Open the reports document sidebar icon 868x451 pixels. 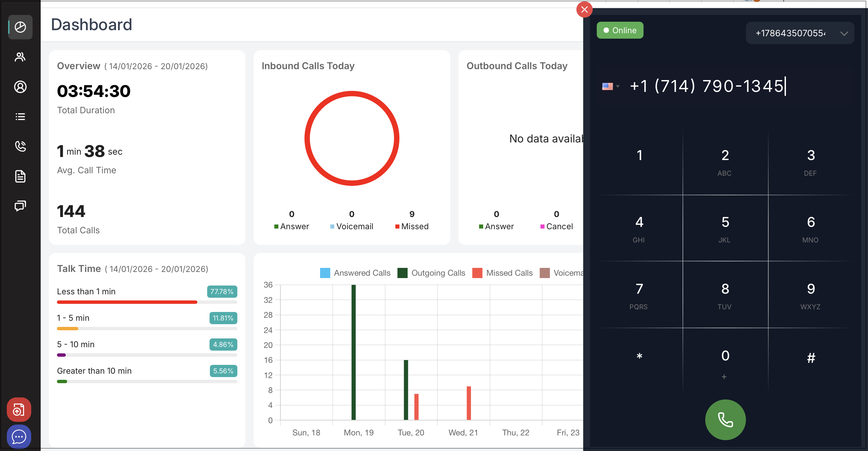[x=20, y=176]
